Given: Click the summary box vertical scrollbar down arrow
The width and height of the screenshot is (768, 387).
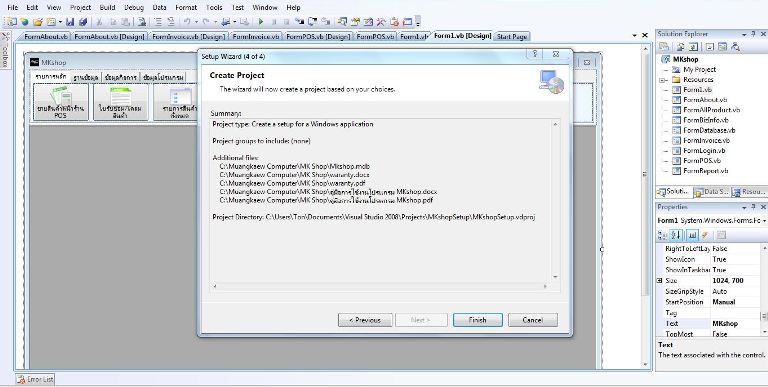Looking at the screenshot, I should coord(555,277).
